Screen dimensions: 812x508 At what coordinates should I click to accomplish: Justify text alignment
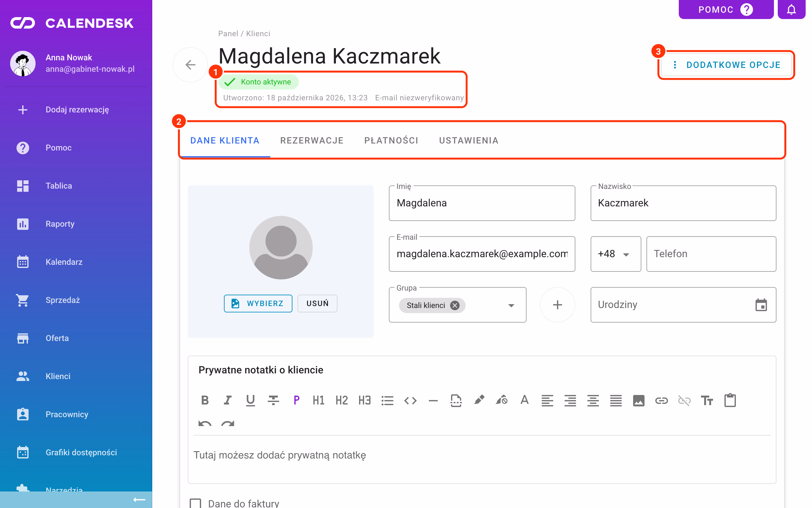616,400
